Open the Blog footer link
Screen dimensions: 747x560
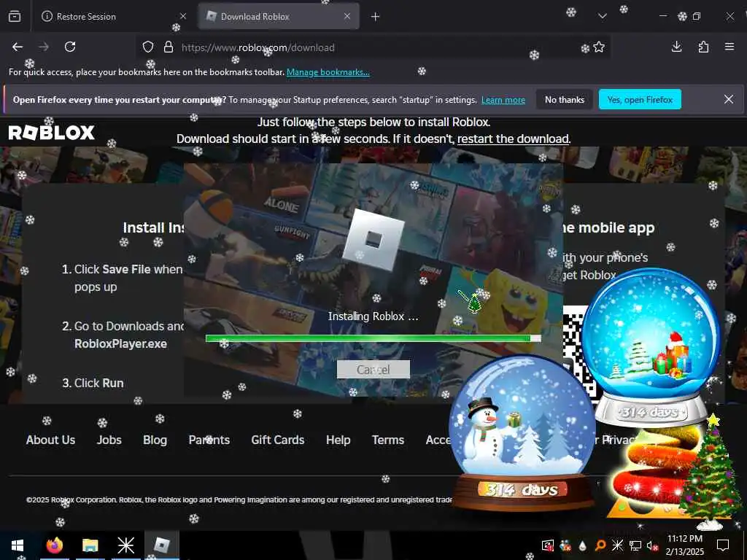155,440
